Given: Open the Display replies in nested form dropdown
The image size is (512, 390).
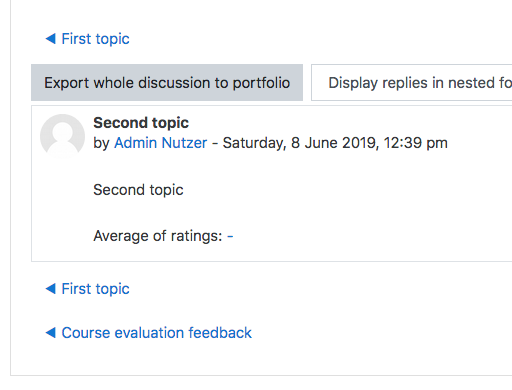Looking at the screenshot, I should (x=412, y=83).
